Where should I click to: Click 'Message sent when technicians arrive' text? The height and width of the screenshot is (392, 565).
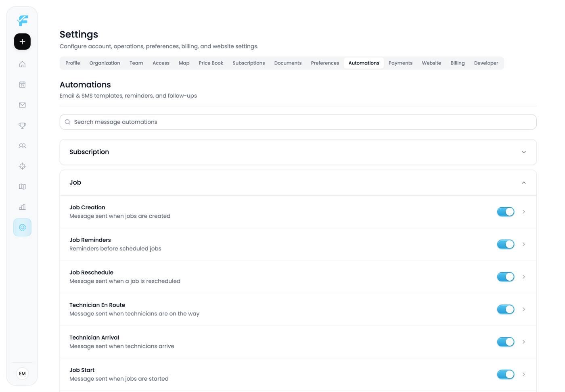(x=122, y=346)
